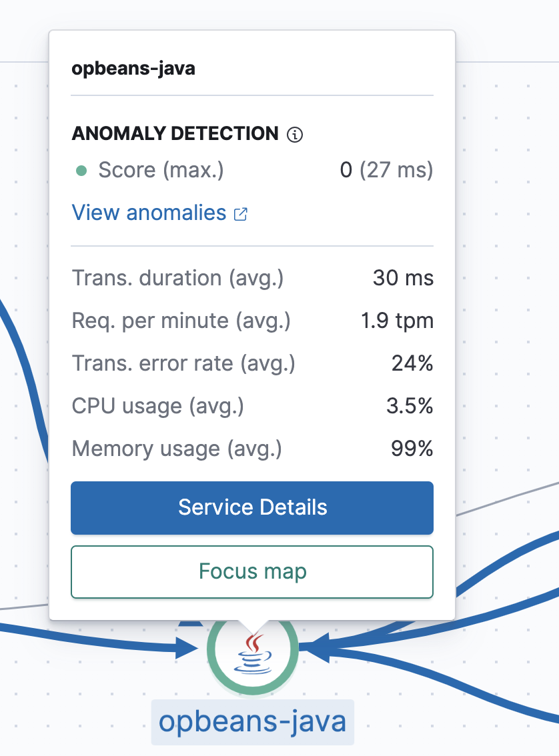This screenshot has width=559, height=756.
Task: Click the Req. per minute value 1.9 tpm
Action: (x=397, y=321)
